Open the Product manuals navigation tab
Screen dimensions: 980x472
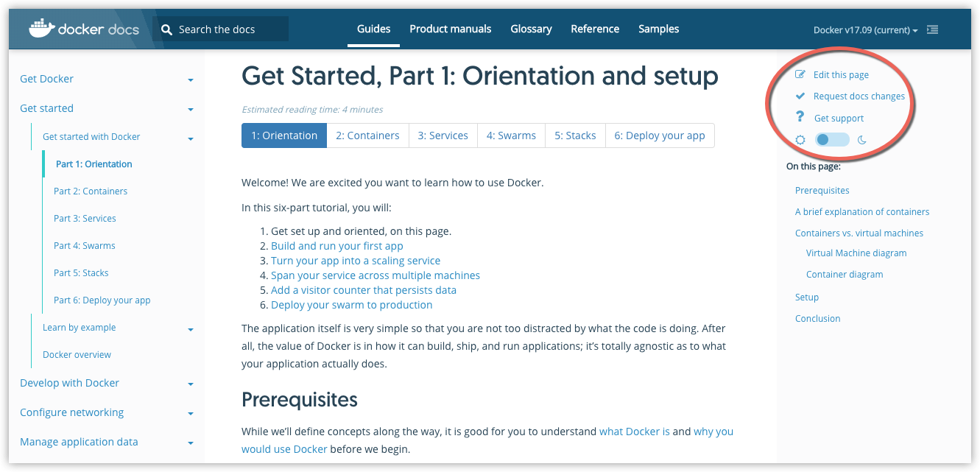(x=450, y=29)
